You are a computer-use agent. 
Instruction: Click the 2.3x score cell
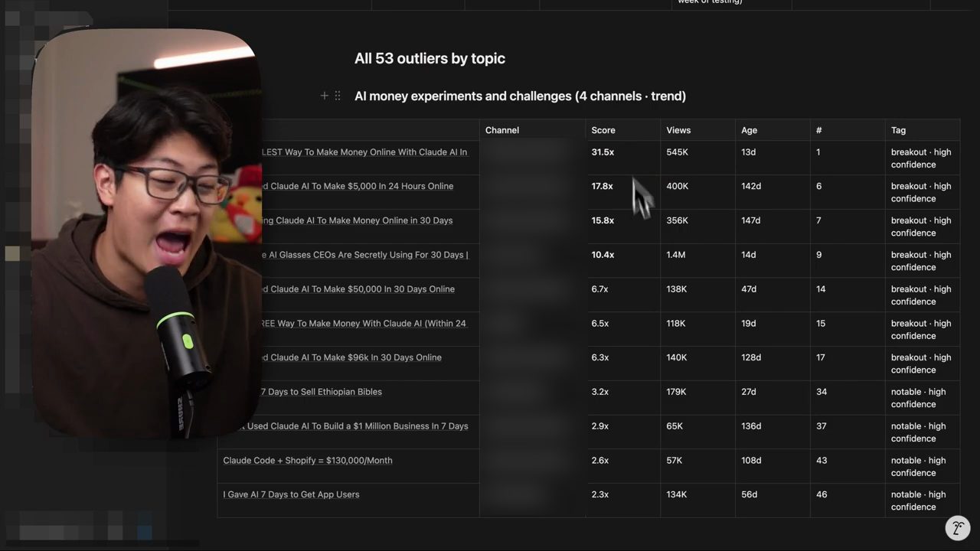(x=622, y=500)
